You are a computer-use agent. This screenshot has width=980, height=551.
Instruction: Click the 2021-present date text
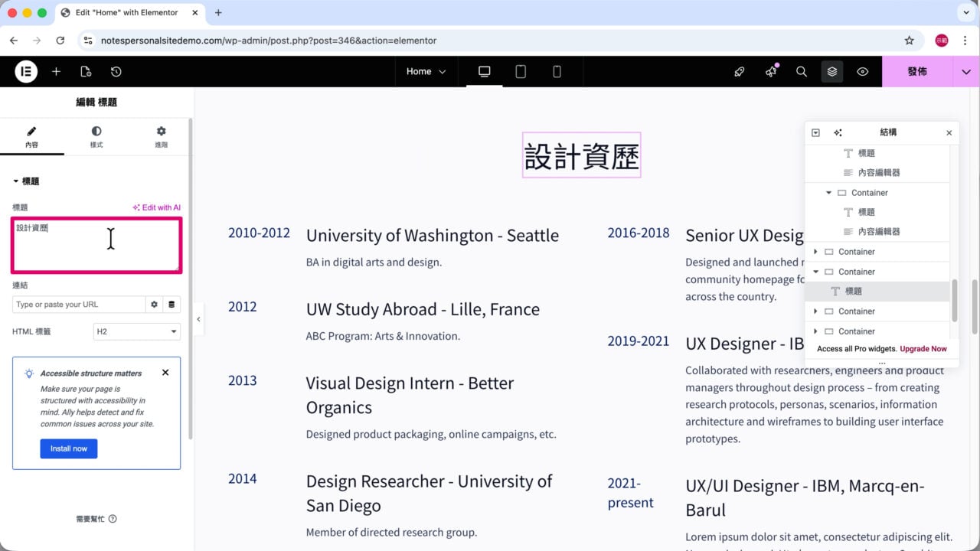pyautogui.click(x=631, y=493)
